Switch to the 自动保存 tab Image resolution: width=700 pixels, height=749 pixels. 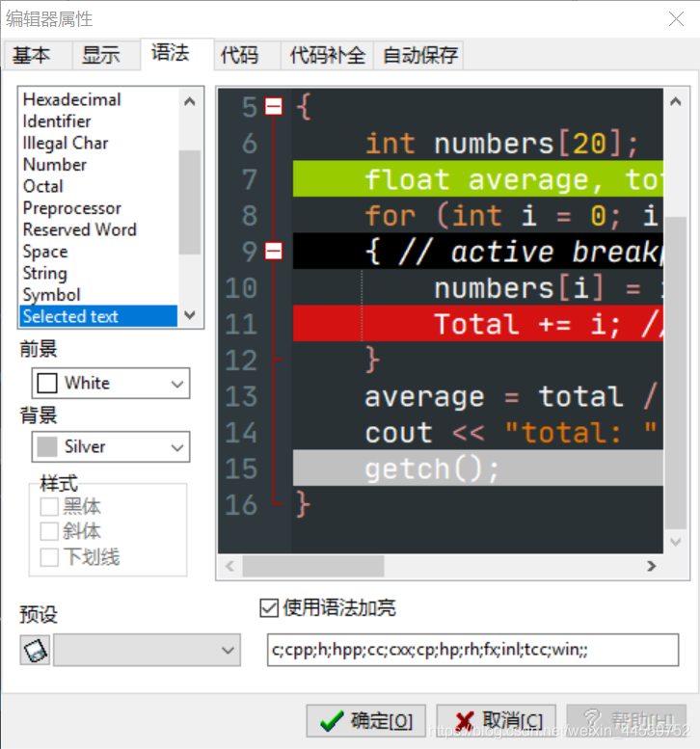(x=418, y=55)
